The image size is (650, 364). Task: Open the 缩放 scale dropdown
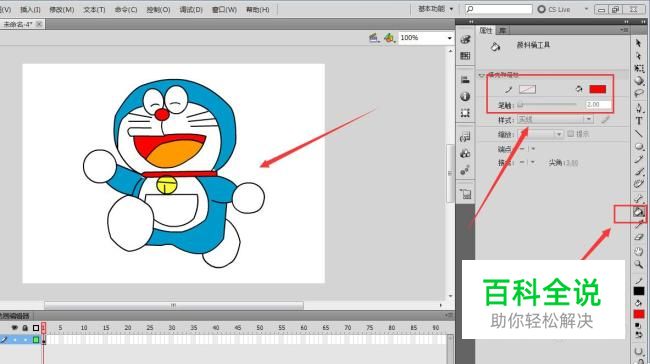point(541,134)
